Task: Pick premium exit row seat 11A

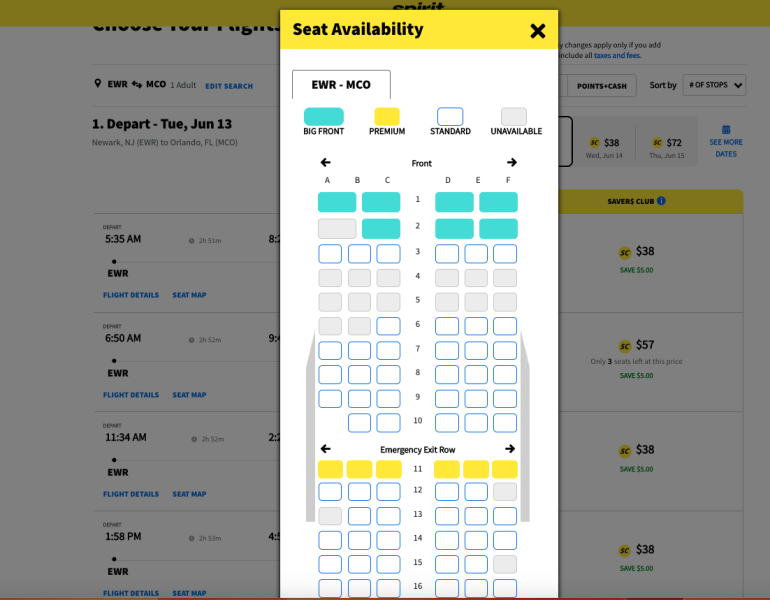Action: (330, 469)
